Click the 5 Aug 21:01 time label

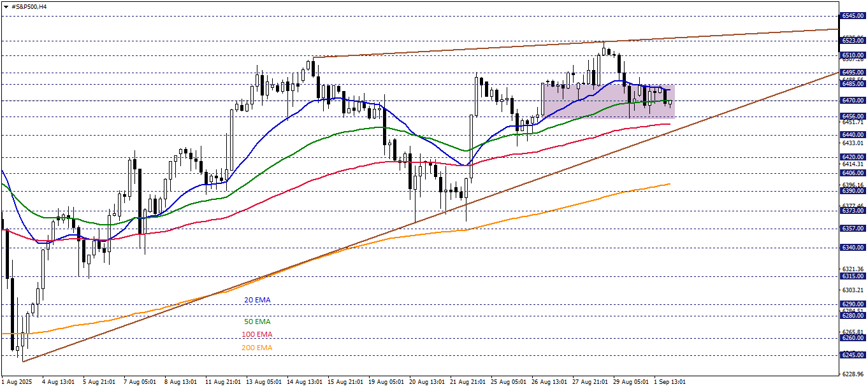tap(99, 382)
